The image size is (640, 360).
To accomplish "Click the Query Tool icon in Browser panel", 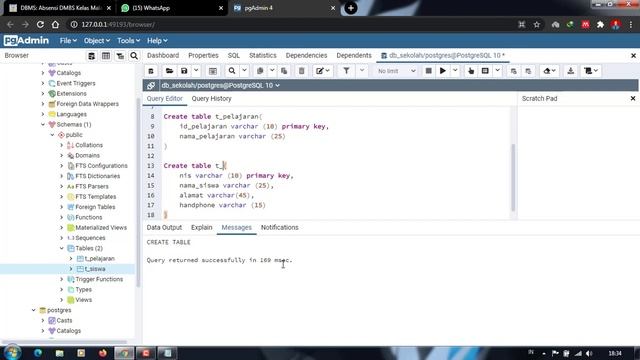I will pos(91,56).
